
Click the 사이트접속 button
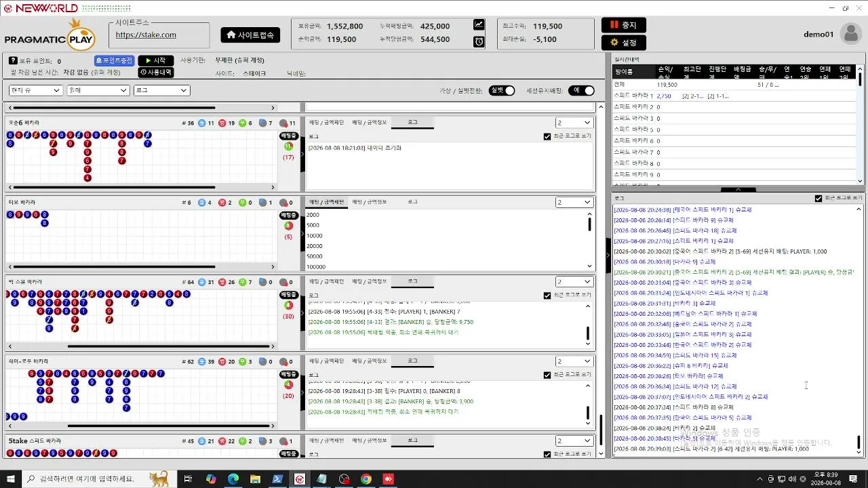[x=250, y=35]
